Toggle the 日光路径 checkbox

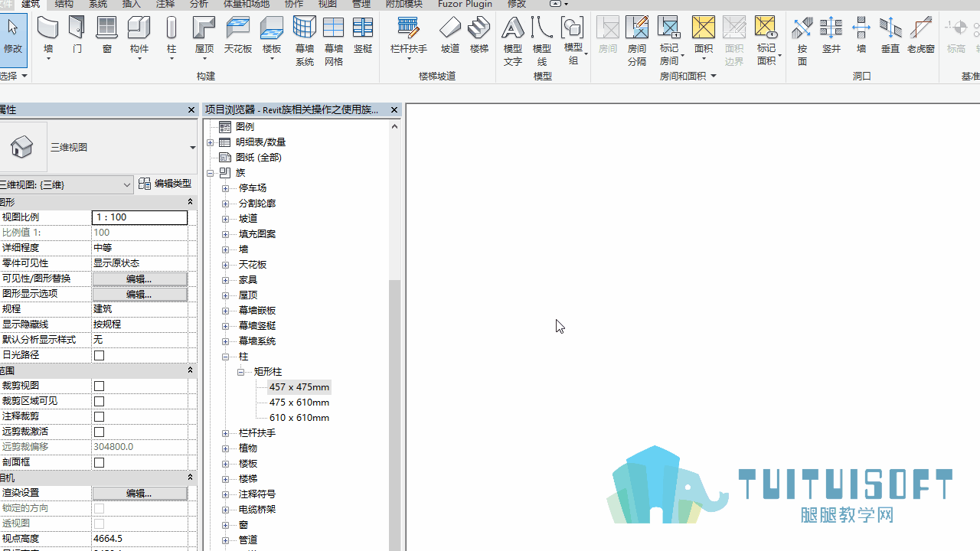[x=99, y=355]
